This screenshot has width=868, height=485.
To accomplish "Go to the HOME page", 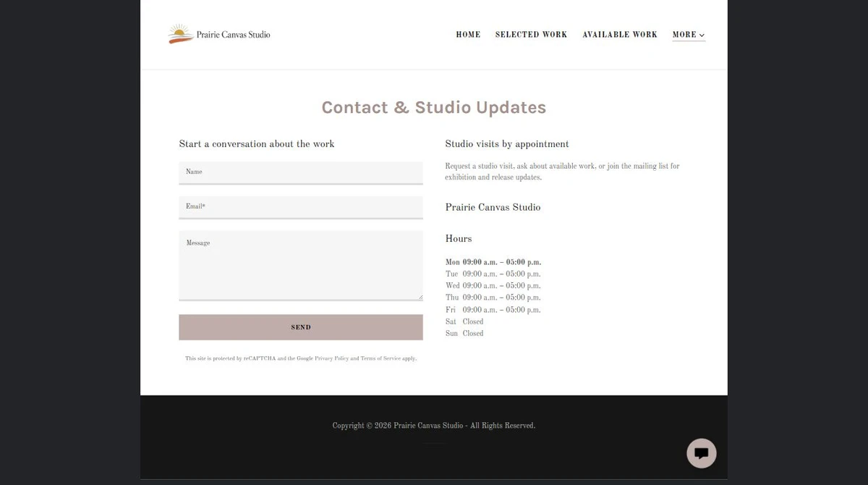I will click(x=468, y=35).
